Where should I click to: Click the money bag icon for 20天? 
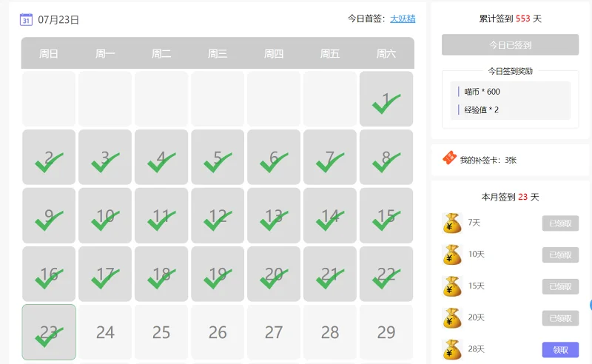452,318
